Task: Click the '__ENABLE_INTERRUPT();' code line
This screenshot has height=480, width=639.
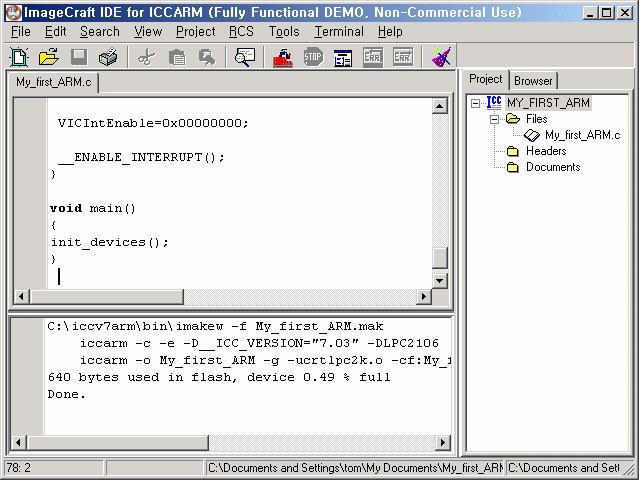Action: pos(141,157)
